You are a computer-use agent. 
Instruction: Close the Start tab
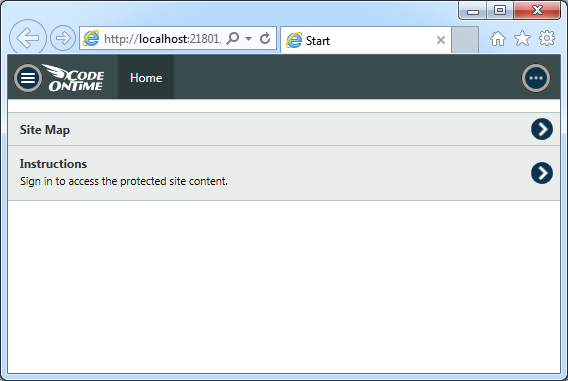point(441,40)
